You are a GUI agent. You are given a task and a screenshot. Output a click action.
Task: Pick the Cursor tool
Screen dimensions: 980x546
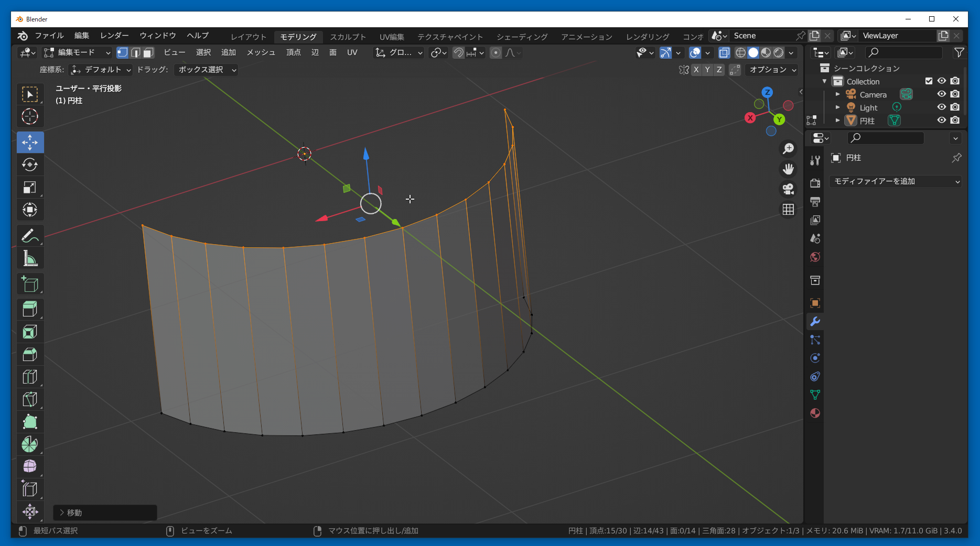coord(30,116)
